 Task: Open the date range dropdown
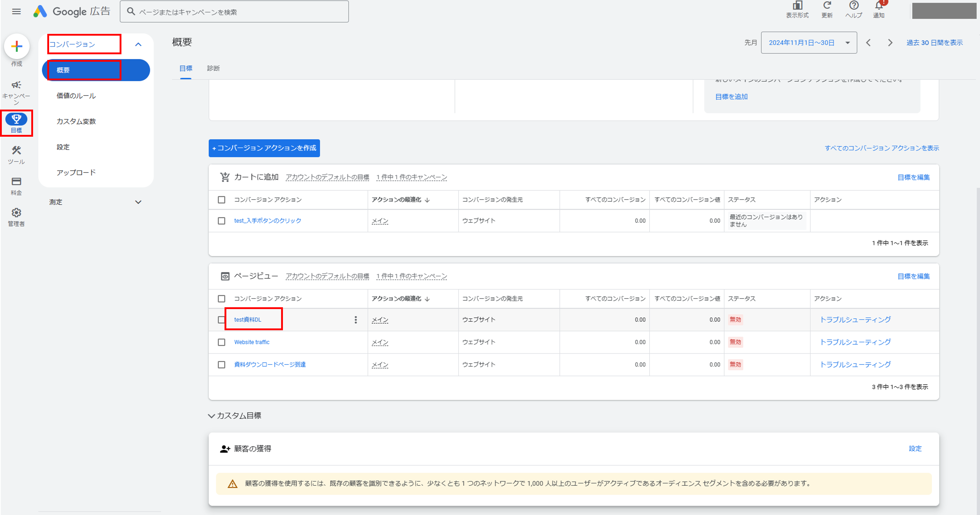click(x=809, y=43)
